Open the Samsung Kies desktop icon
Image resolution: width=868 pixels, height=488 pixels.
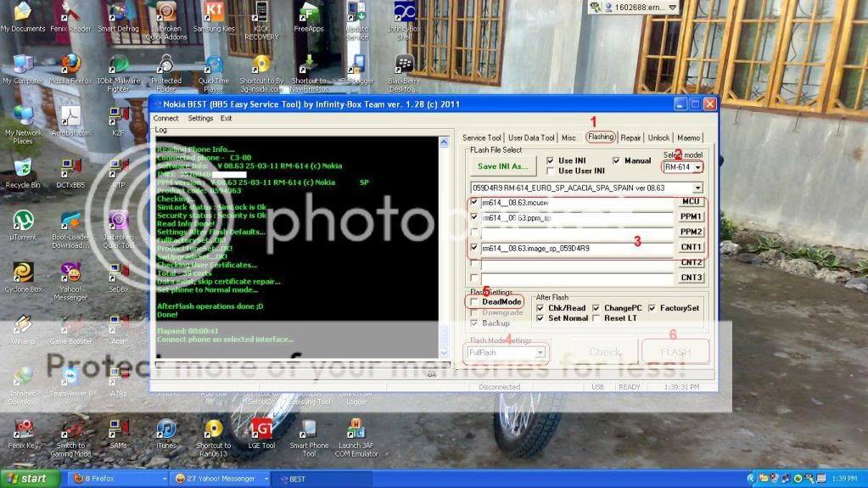[x=214, y=13]
